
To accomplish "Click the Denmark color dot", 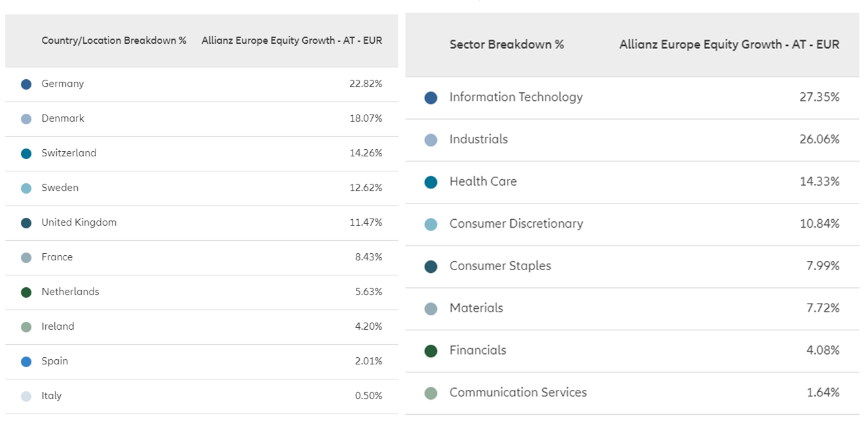I will [x=26, y=119].
